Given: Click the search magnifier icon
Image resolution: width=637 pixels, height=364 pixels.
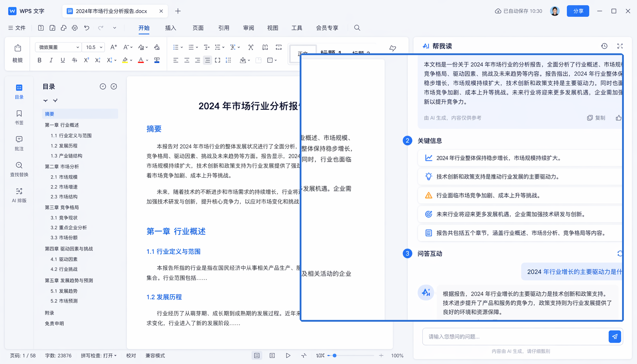Looking at the screenshot, I should point(357,28).
